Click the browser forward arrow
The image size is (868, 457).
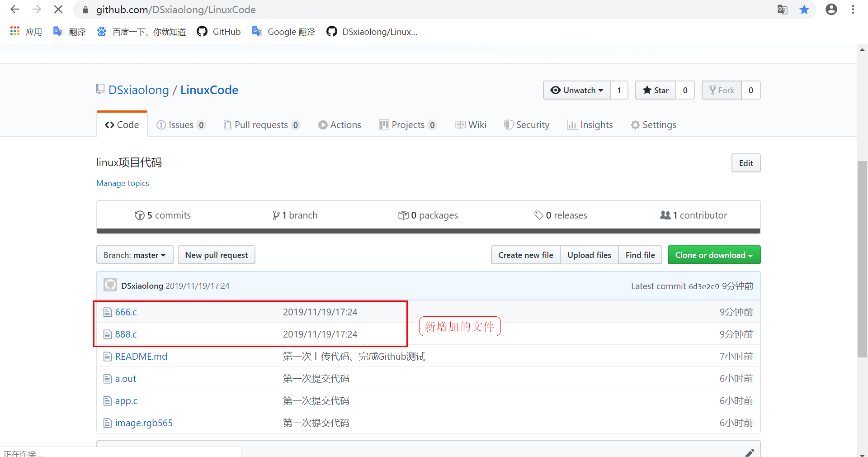point(37,10)
